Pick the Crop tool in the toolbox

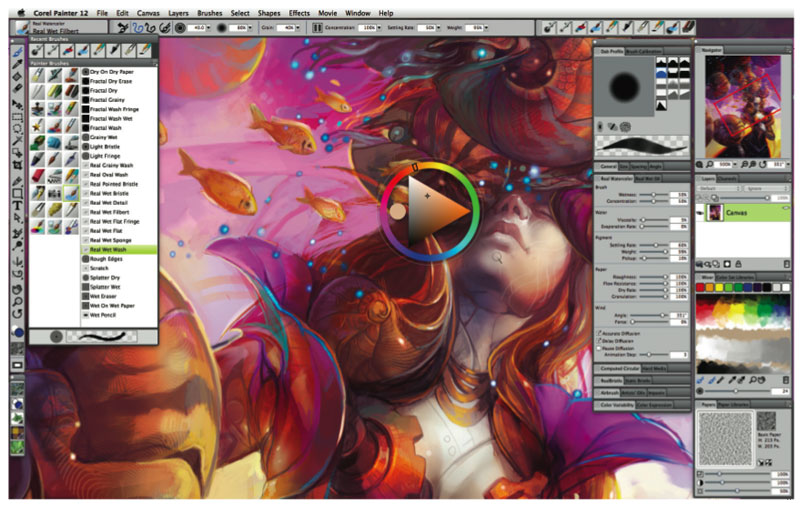18,166
